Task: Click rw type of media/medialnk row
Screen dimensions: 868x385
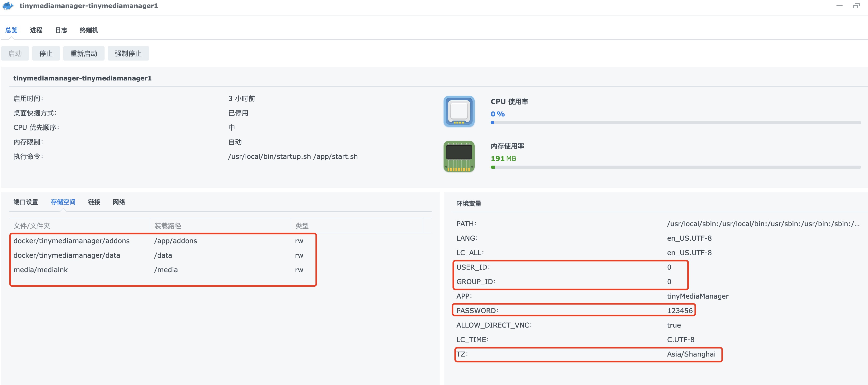Action: 299,270
